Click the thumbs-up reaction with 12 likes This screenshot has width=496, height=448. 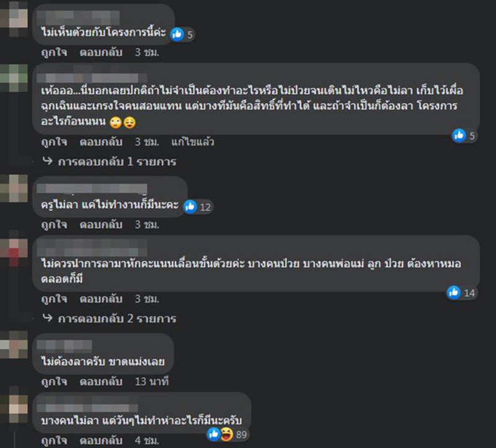(x=191, y=207)
